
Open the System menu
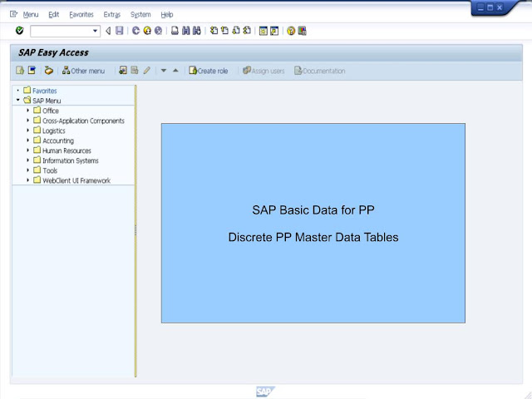click(x=140, y=15)
